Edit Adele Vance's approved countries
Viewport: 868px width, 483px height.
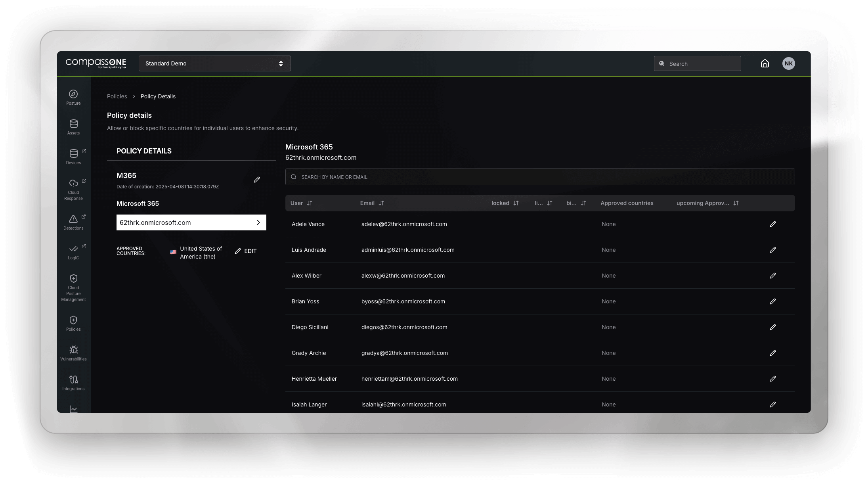773,224
